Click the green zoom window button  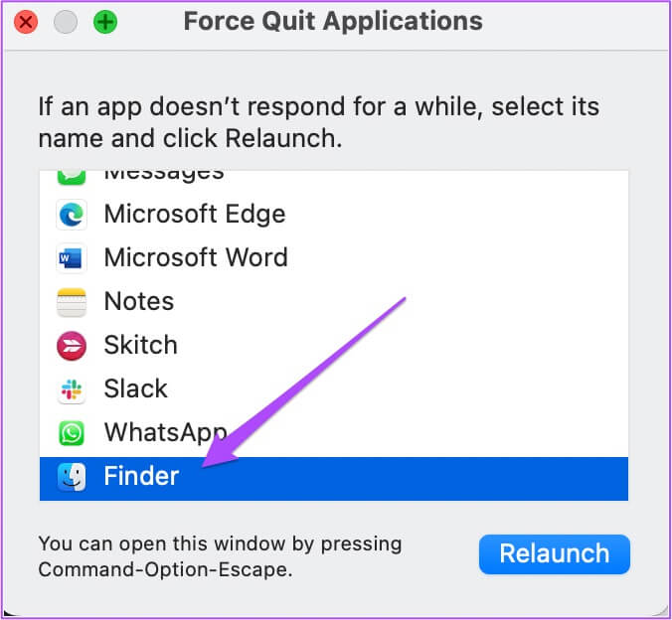(104, 22)
